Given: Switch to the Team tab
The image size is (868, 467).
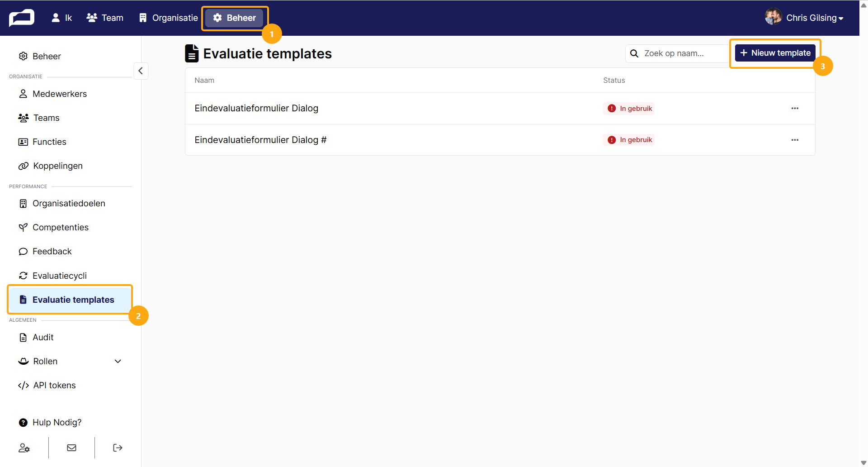Looking at the screenshot, I should (105, 18).
